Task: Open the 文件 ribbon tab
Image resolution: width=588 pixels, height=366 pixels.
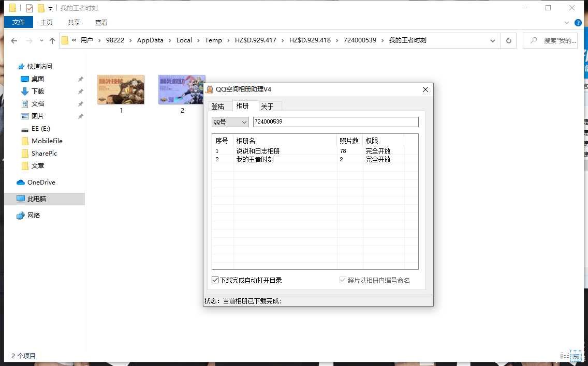Action: click(19, 22)
